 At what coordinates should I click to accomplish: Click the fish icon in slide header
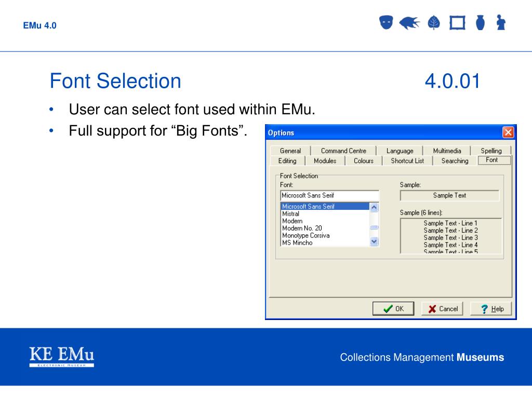[409, 23]
